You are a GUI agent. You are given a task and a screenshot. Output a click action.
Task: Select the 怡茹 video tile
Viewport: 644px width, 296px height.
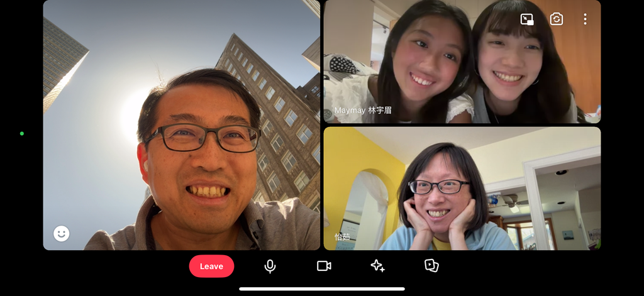point(462,189)
